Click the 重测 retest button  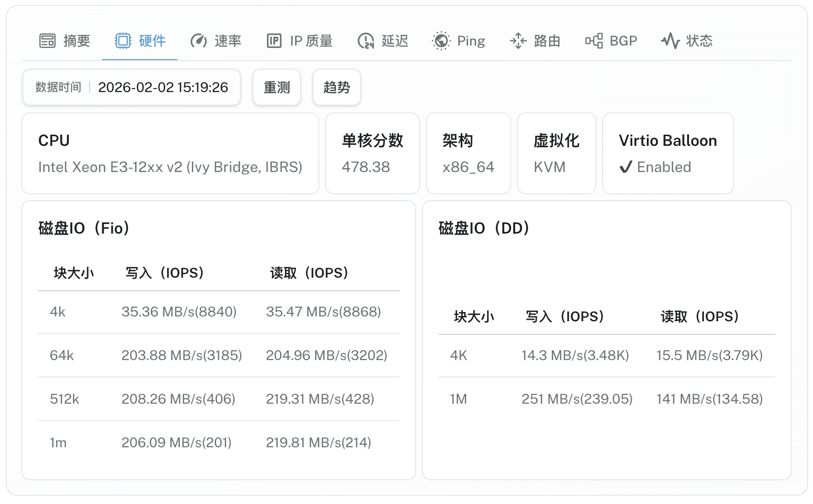[x=276, y=87]
